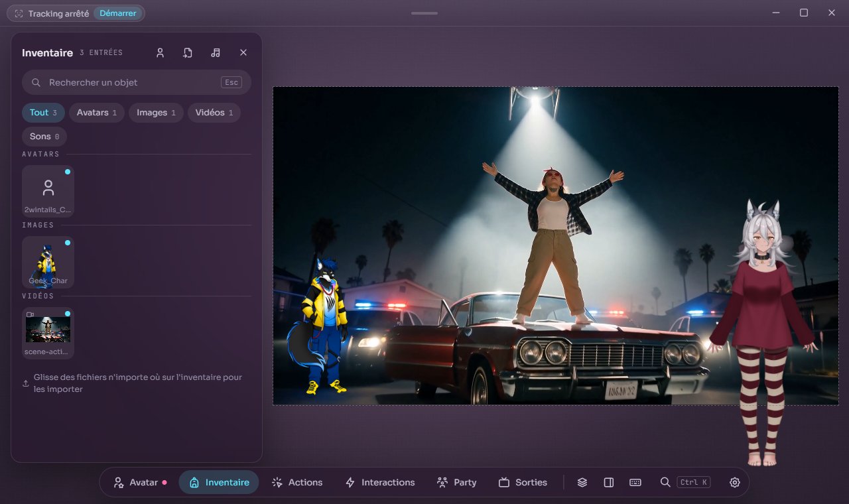Click the magnifier search icon in bottom bar
The width and height of the screenshot is (849, 504).
[665, 482]
